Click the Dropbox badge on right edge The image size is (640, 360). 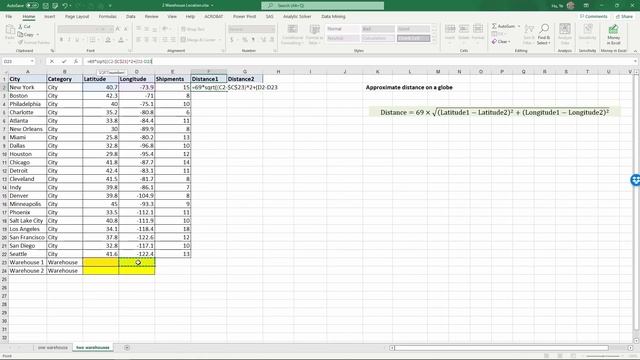(x=636, y=180)
